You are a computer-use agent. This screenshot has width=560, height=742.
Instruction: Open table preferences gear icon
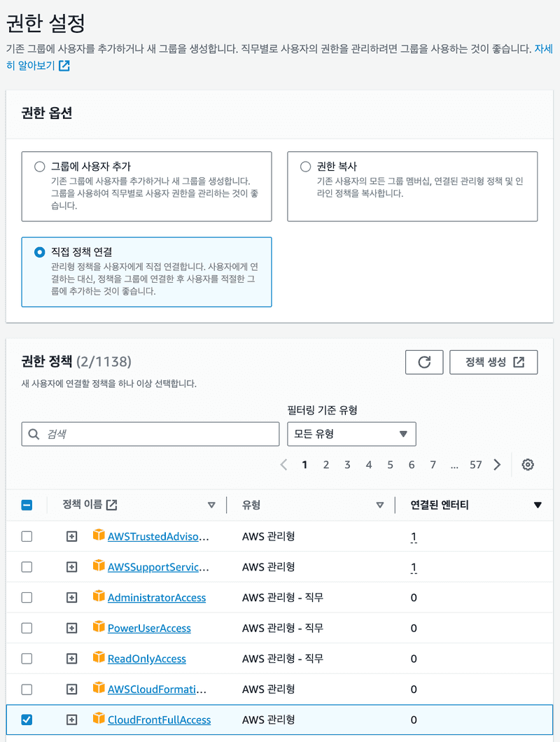528,465
